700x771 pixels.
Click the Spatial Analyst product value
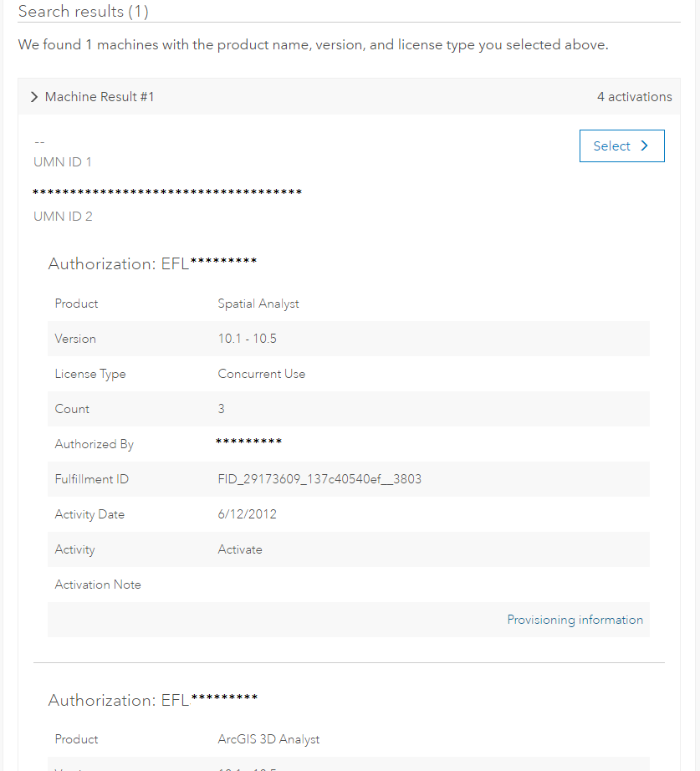pyautogui.click(x=258, y=304)
